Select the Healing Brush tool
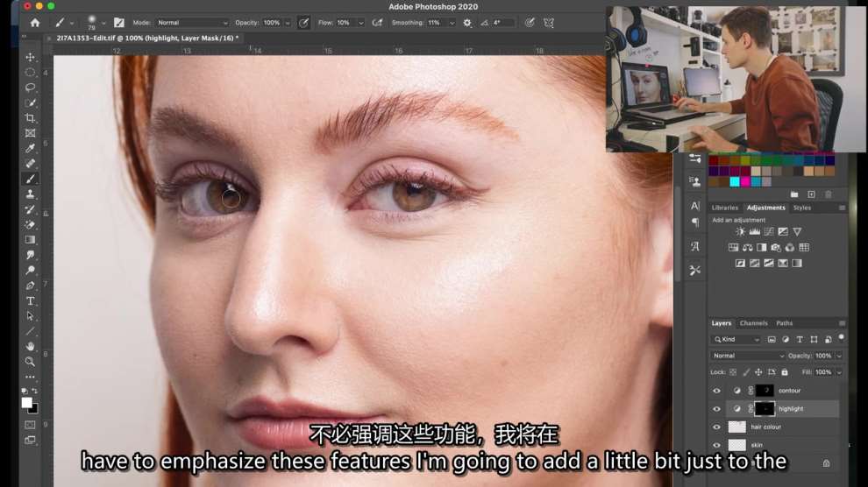The image size is (868, 487). click(x=30, y=164)
